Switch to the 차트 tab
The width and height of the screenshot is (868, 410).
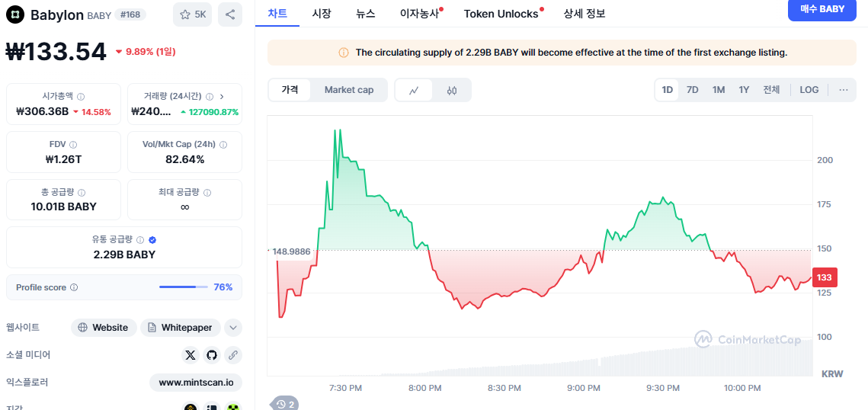(277, 13)
